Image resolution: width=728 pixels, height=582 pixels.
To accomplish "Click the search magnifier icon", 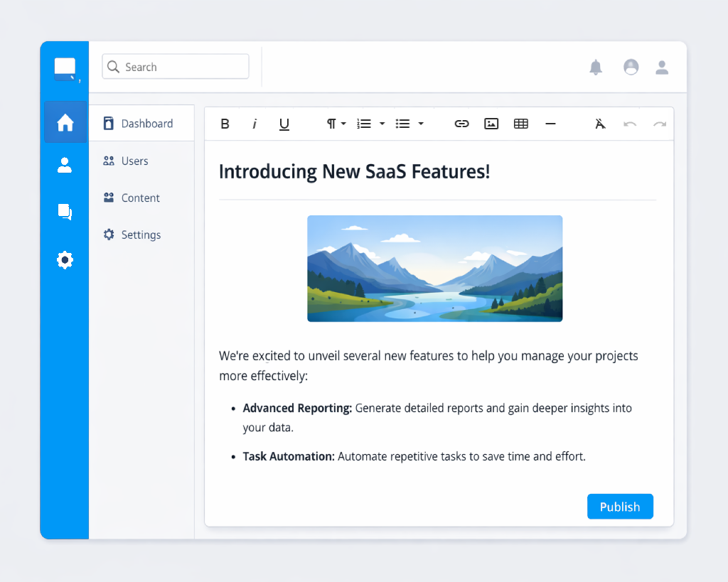I will [113, 67].
